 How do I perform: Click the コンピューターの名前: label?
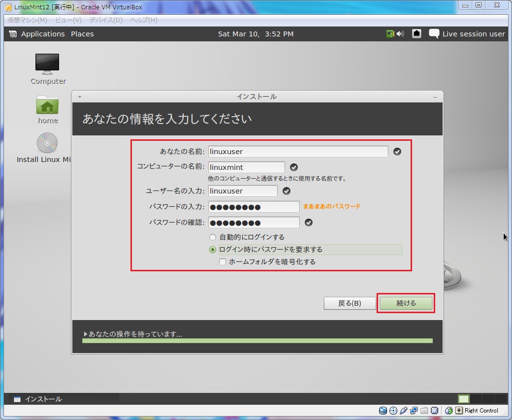(x=171, y=166)
